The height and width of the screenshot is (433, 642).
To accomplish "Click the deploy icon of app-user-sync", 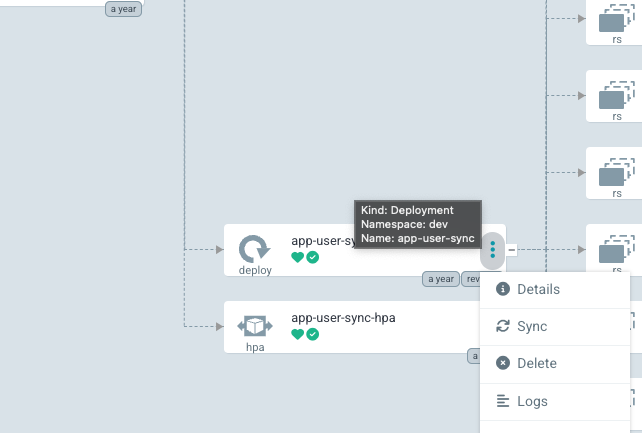I will pos(254,249).
